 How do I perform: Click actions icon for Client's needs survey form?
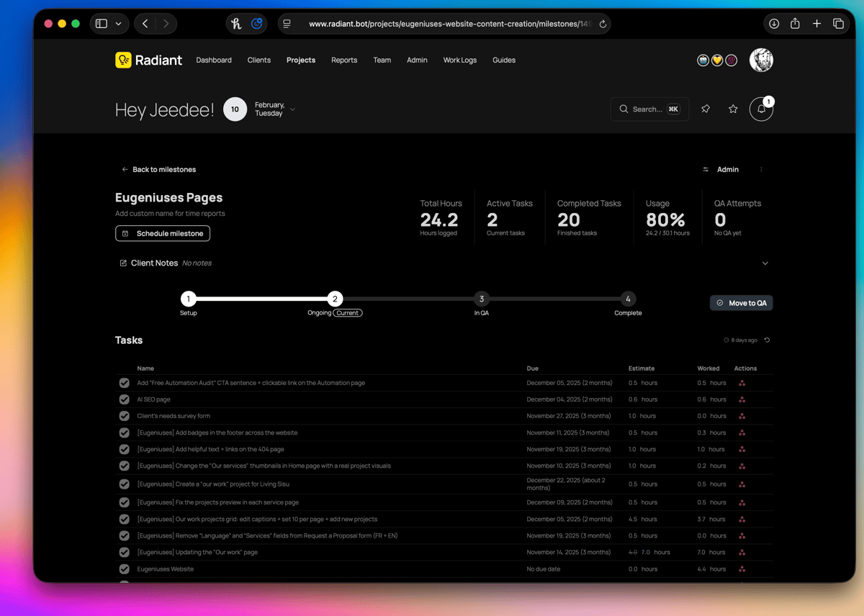point(742,416)
